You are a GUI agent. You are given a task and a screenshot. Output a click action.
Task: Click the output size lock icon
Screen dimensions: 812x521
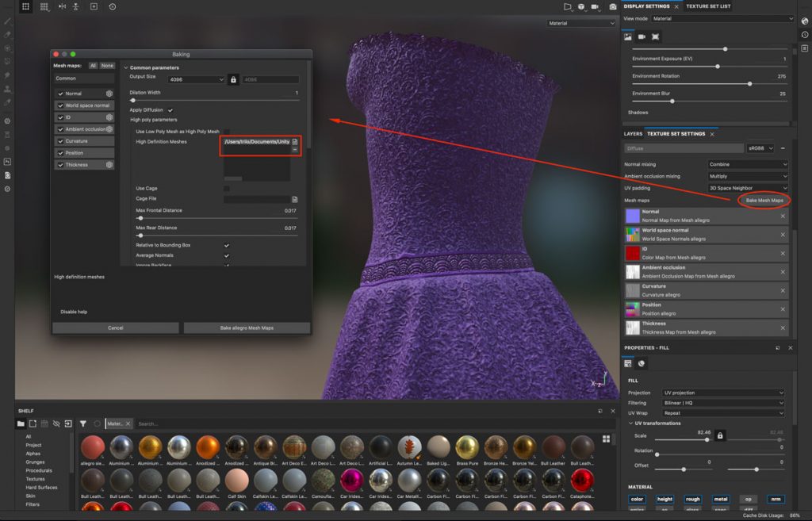click(x=233, y=80)
